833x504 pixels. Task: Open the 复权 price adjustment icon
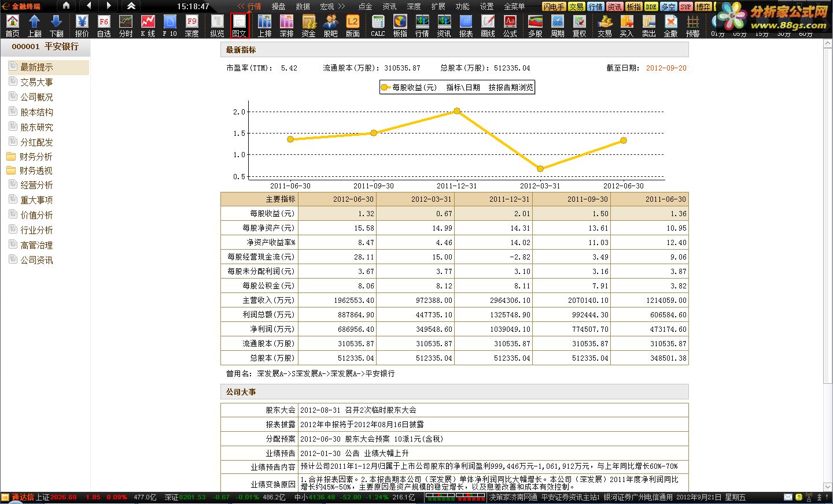point(579,25)
